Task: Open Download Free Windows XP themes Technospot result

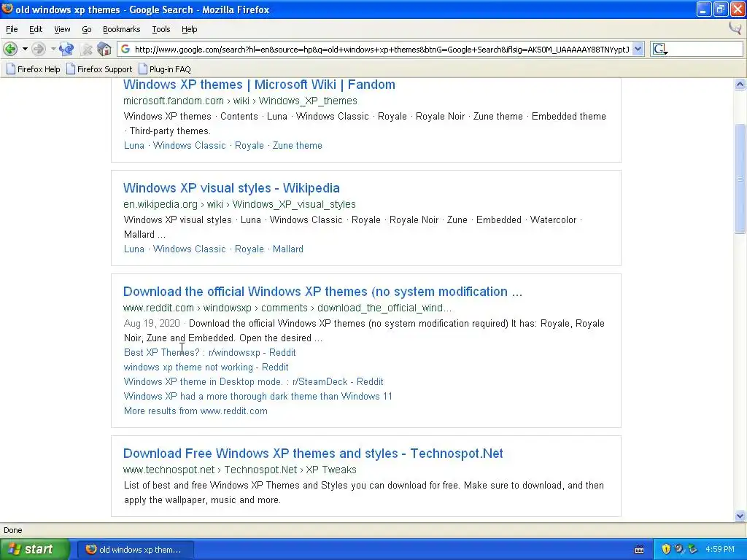Action: pyautogui.click(x=313, y=454)
